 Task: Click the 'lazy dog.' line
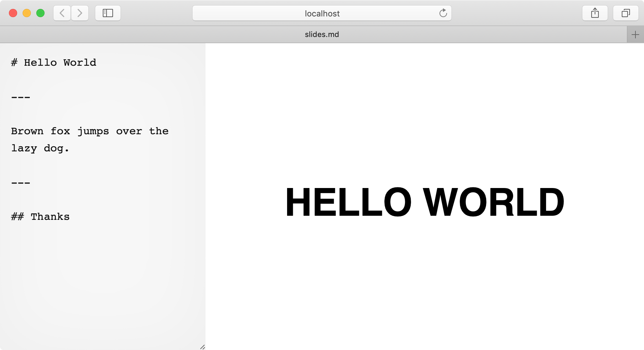coord(40,149)
